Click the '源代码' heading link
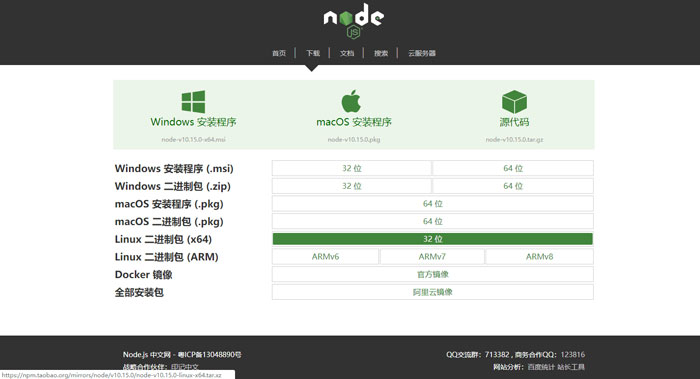This screenshot has width=700, height=379. click(x=514, y=122)
